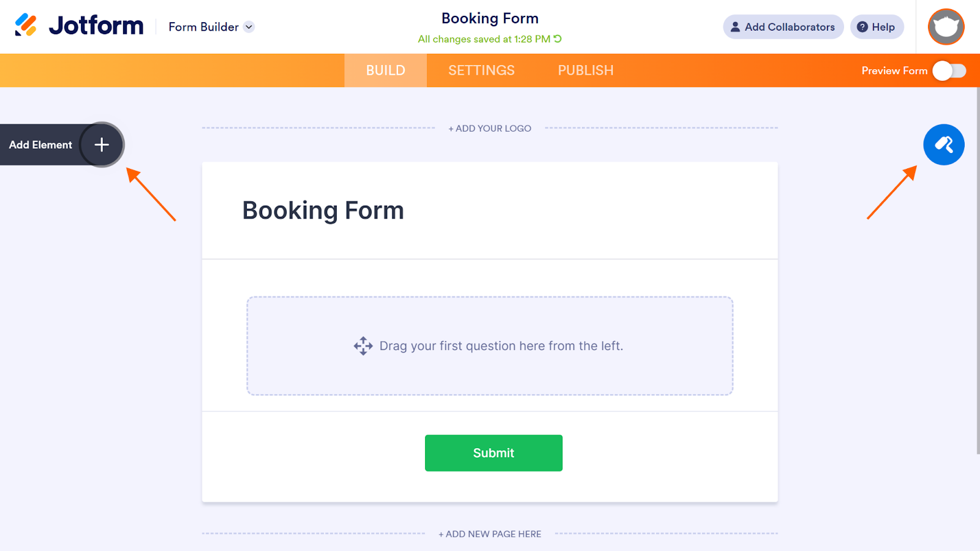This screenshot has height=551, width=980.
Task: Open the user avatar profile menu
Action: pos(946,27)
